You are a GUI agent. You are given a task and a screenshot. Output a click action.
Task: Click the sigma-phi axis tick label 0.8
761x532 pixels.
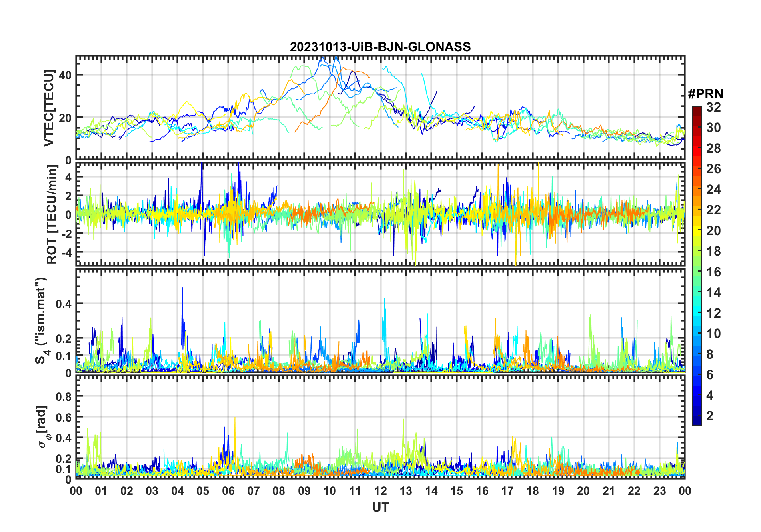coord(64,396)
